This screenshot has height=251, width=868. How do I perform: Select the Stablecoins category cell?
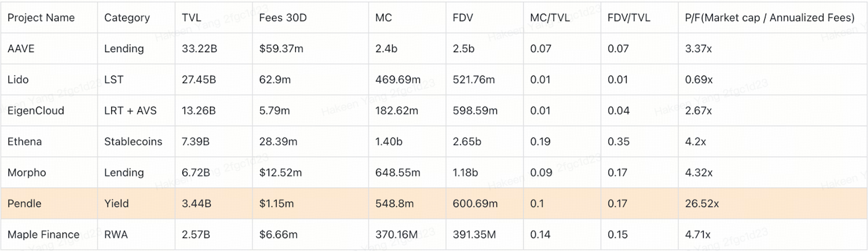[133, 141]
